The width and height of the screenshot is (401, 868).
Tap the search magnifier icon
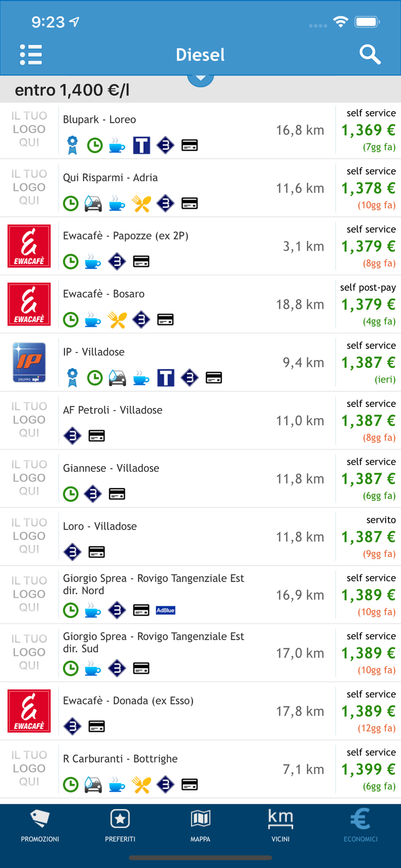[370, 55]
